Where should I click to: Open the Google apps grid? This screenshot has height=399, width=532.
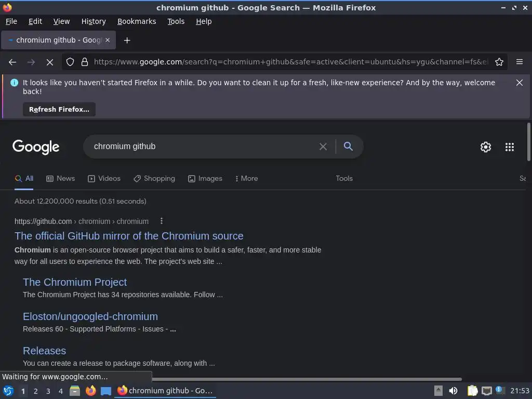(509, 147)
